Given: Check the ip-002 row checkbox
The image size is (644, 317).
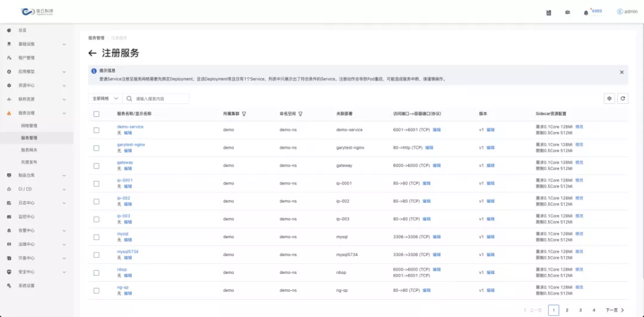Looking at the screenshot, I should 97,201.
